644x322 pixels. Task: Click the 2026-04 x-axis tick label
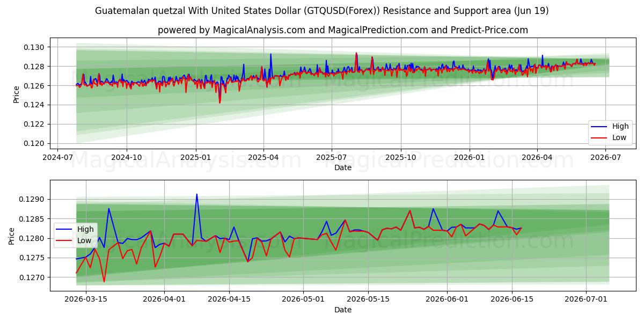(538, 158)
